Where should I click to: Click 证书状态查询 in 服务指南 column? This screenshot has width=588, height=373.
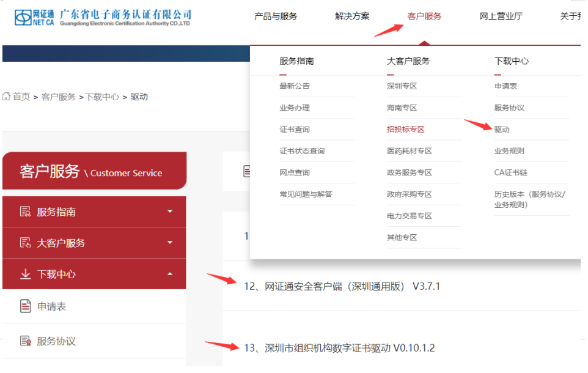coord(302,151)
